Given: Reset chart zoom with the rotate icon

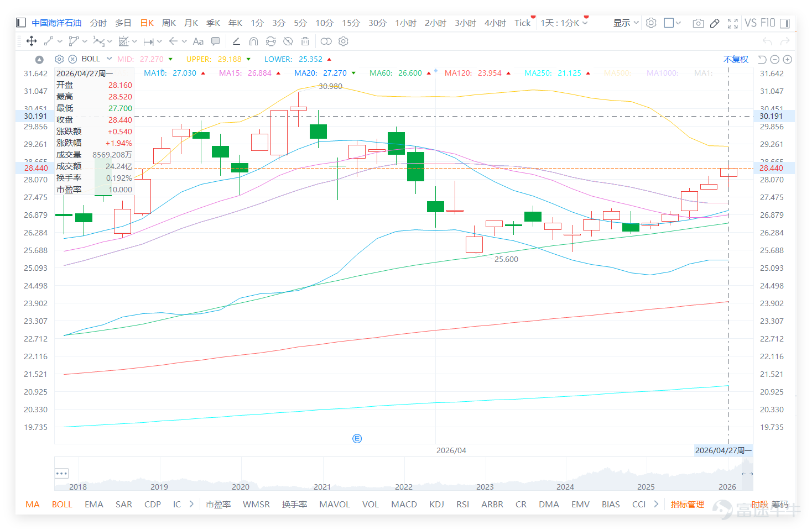Looking at the screenshot, I should [x=762, y=59].
